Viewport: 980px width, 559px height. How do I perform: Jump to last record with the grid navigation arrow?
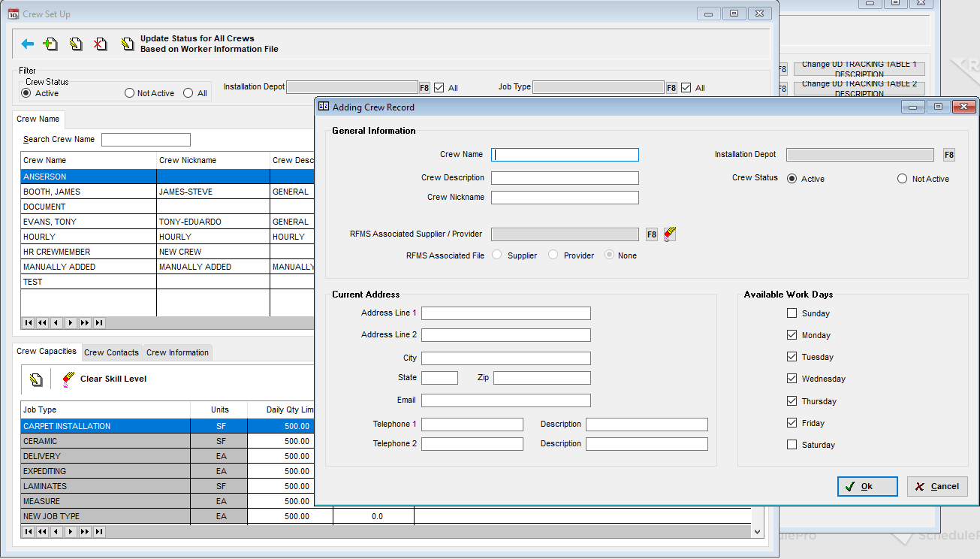click(x=99, y=322)
